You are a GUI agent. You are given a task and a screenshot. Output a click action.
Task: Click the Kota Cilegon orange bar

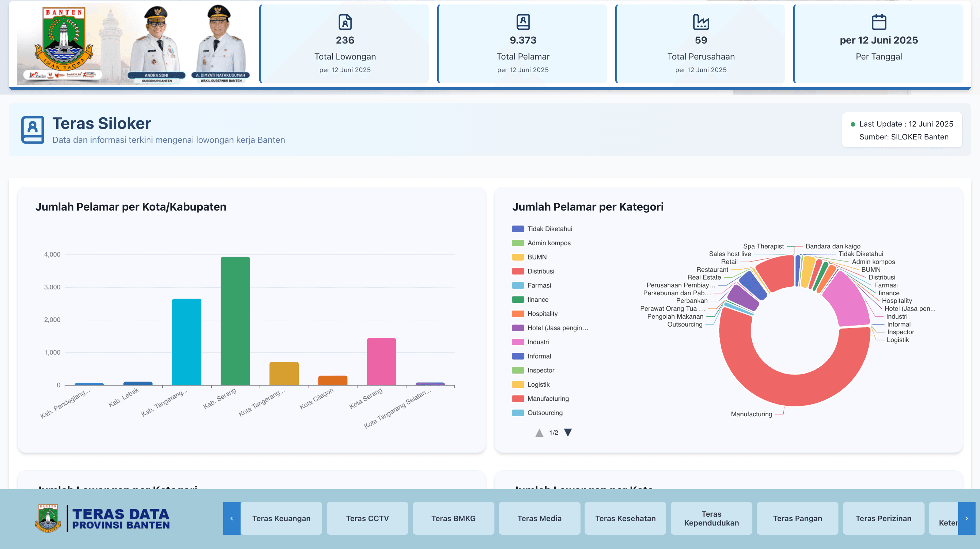pyautogui.click(x=332, y=380)
